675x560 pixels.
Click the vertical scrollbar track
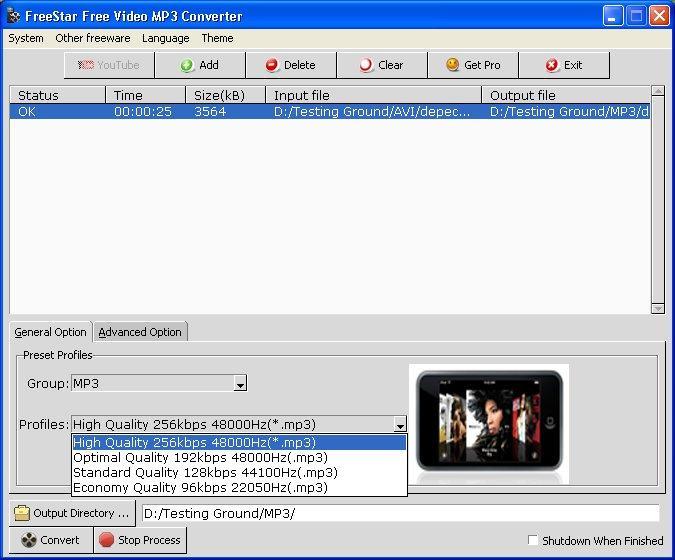[x=658, y=200]
